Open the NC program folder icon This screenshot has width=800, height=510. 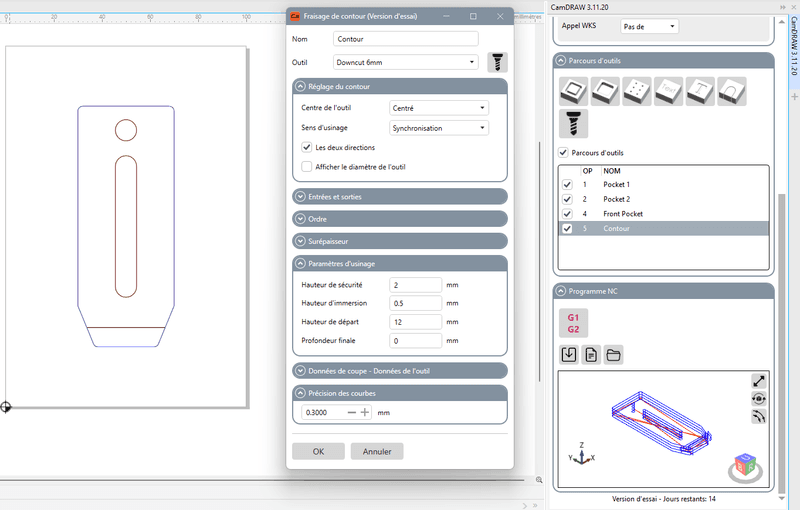coord(613,355)
